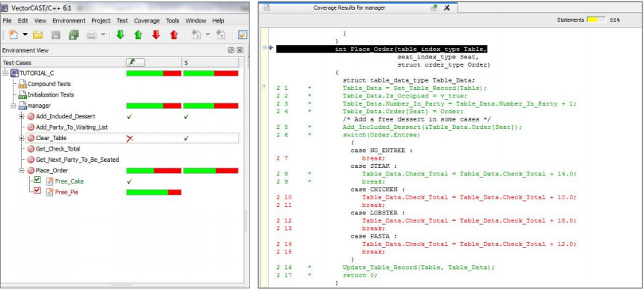644x290 pixels.
Task: Expand the Clear_Table node
Action: tap(22, 138)
